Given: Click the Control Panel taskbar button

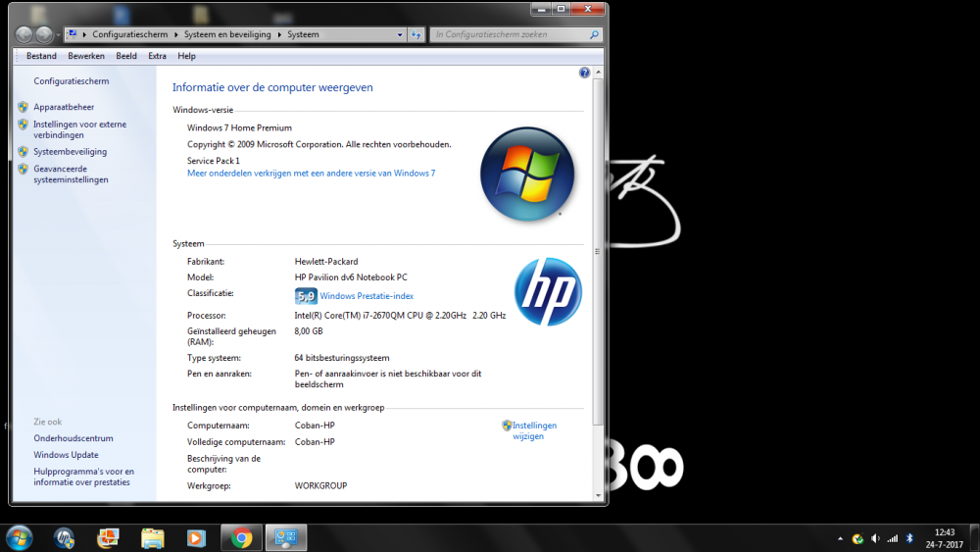Looking at the screenshot, I should 285,537.
